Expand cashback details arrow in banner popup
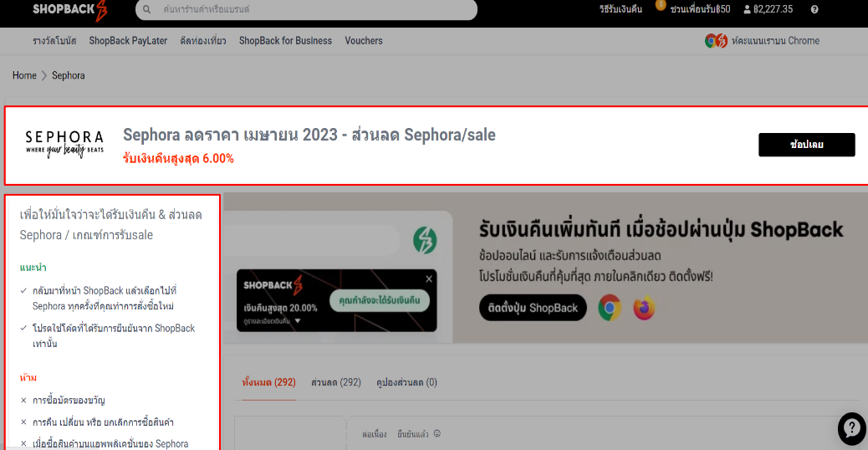This screenshot has width=868, height=450. [x=297, y=321]
